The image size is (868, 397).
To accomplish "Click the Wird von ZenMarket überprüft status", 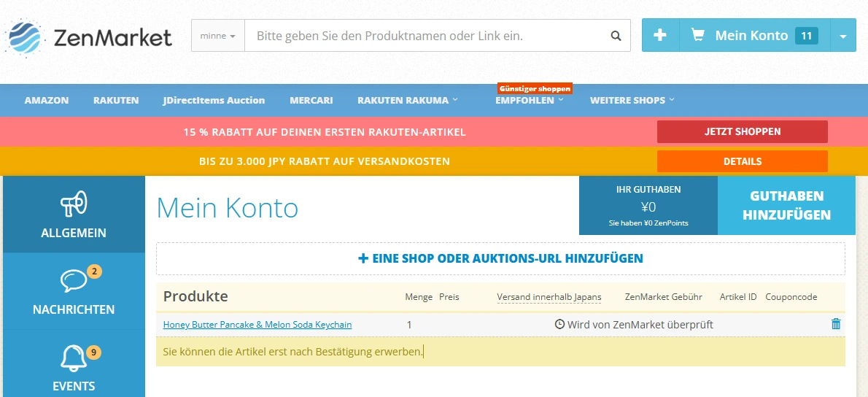I will coord(634,325).
